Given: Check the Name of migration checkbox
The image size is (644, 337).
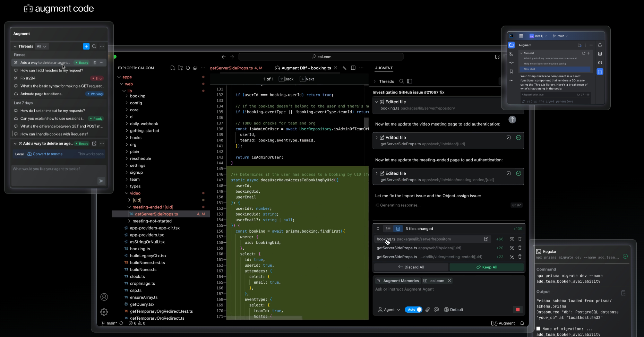Looking at the screenshot, I should point(538,329).
